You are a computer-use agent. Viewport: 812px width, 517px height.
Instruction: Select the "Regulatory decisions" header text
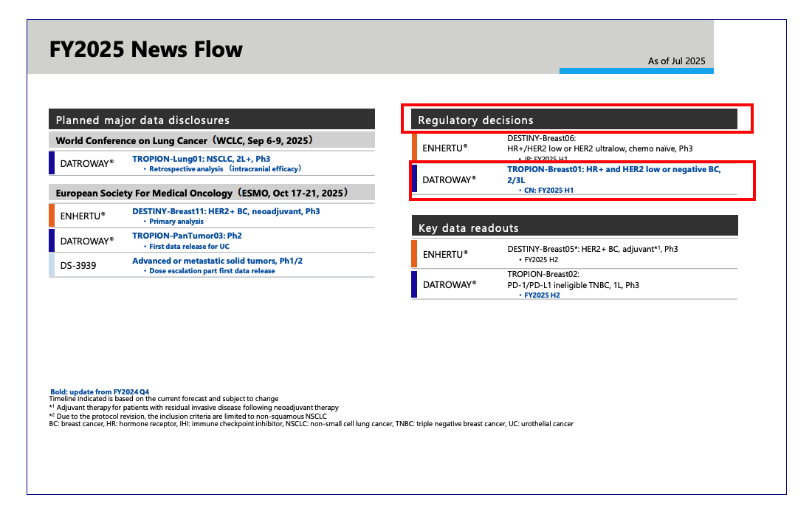475,120
